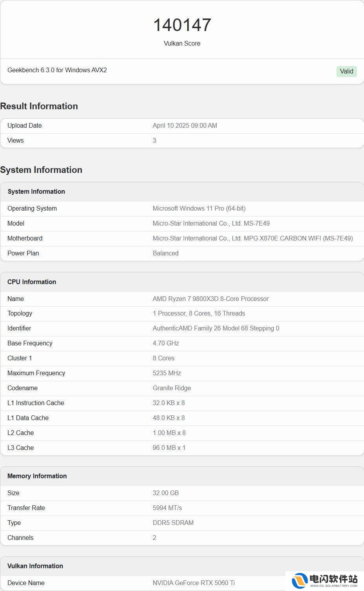Select L2 cache value 1.00 MB x 8
Viewport: 364px width, 591px height.
pos(169,433)
